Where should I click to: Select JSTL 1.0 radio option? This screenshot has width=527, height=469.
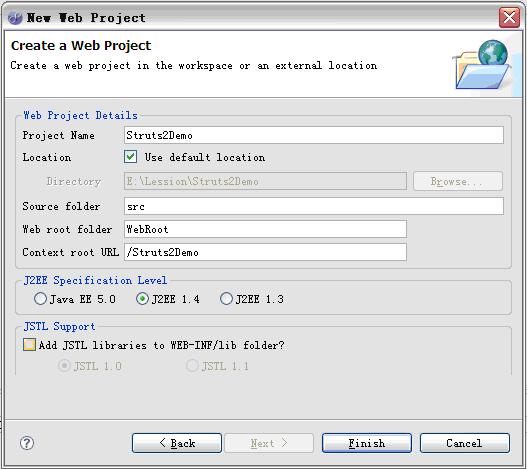pyautogui.click(x=64, y=366)
